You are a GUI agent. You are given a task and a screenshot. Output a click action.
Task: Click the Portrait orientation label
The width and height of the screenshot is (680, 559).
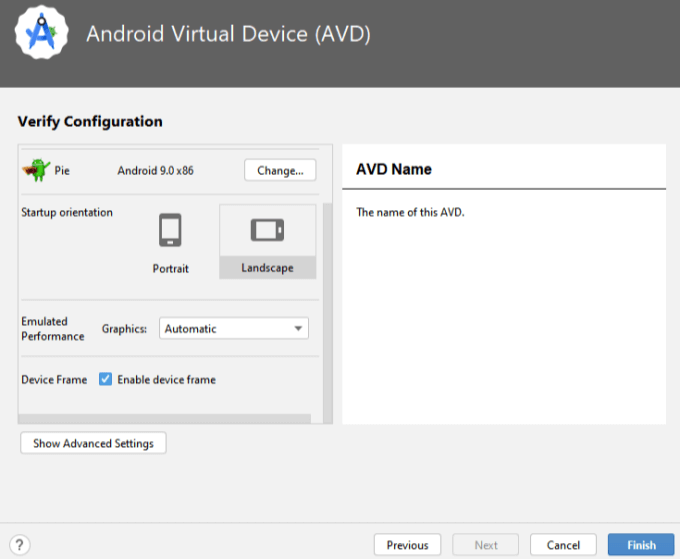[x=170, y=268]
